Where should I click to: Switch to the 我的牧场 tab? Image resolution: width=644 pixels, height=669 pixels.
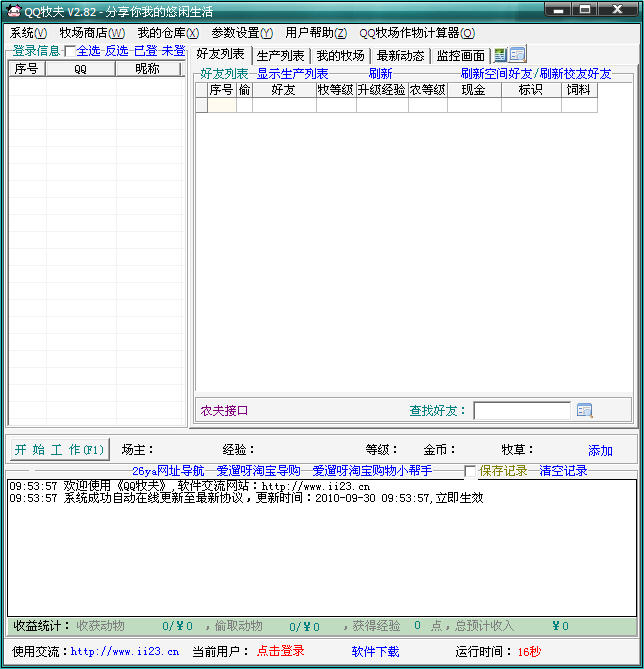341,55
